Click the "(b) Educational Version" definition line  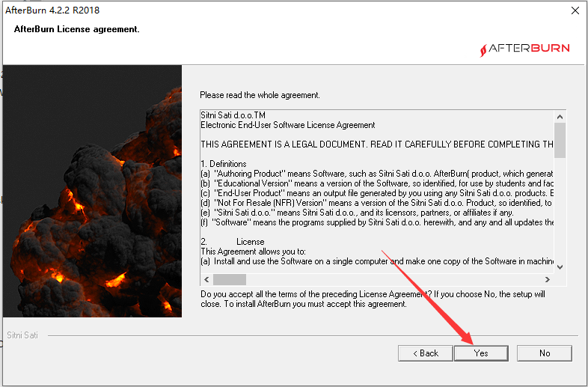377,183
